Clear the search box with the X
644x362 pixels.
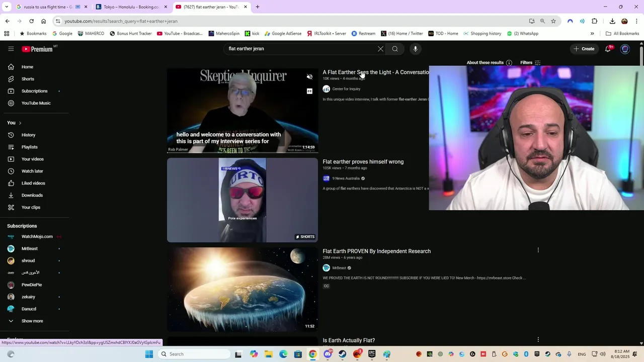click(x=380, y=49)
